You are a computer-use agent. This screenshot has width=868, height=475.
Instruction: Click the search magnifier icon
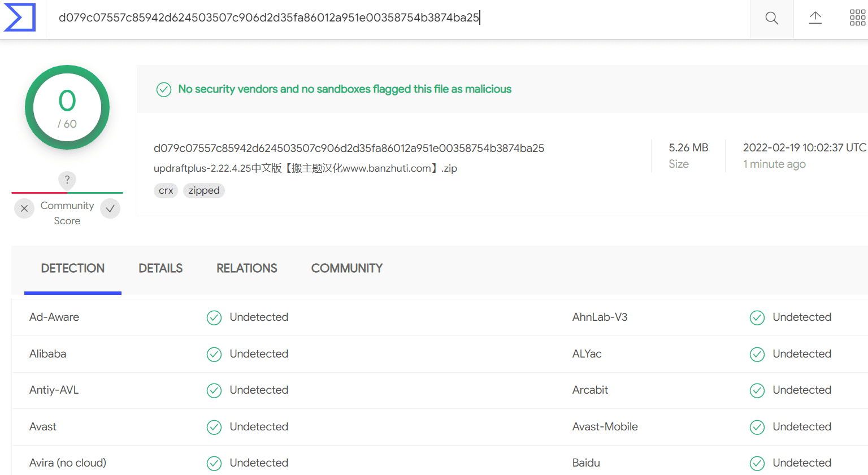[x=771, y=18]
